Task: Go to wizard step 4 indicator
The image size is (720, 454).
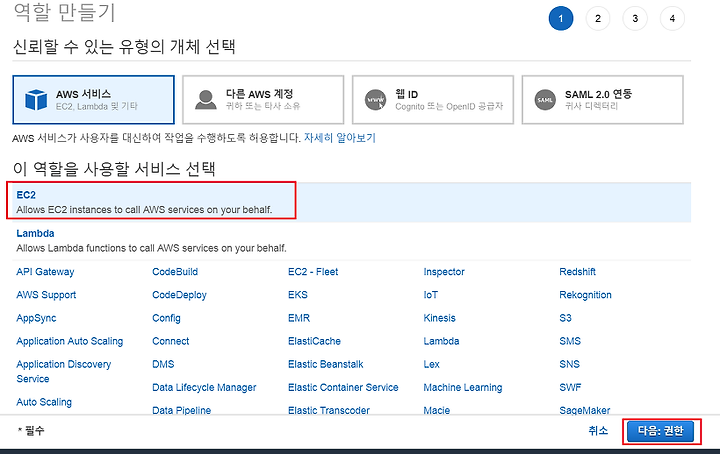Action: (672, 18)
